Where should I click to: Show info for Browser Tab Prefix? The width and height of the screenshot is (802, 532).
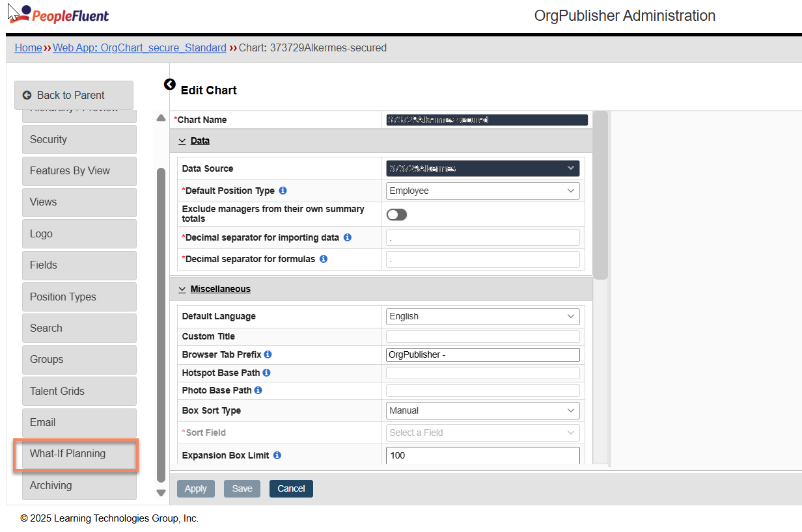coord(268,354)
